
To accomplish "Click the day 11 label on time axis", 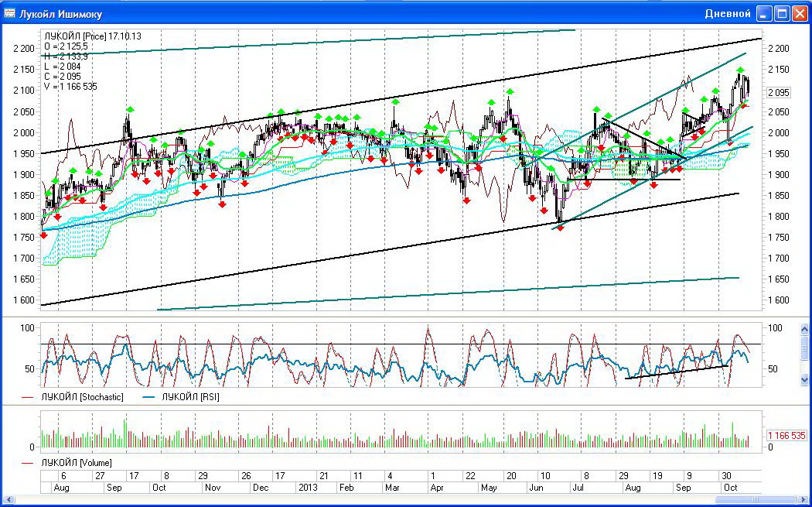I will (358, 476).
